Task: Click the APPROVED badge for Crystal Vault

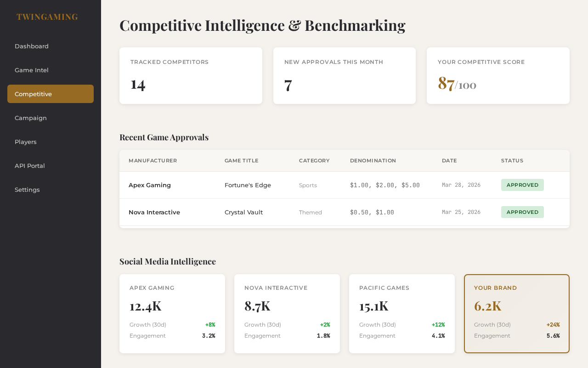Action: point(522,212)
